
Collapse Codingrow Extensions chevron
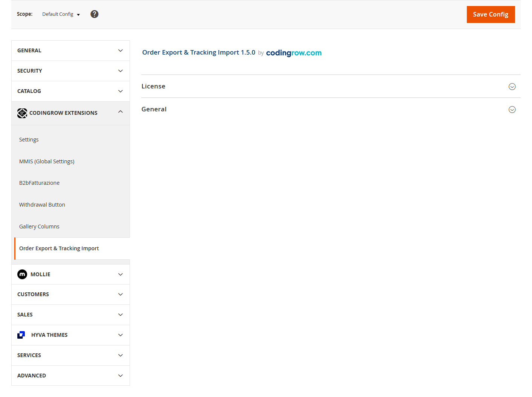coord(121,111)
